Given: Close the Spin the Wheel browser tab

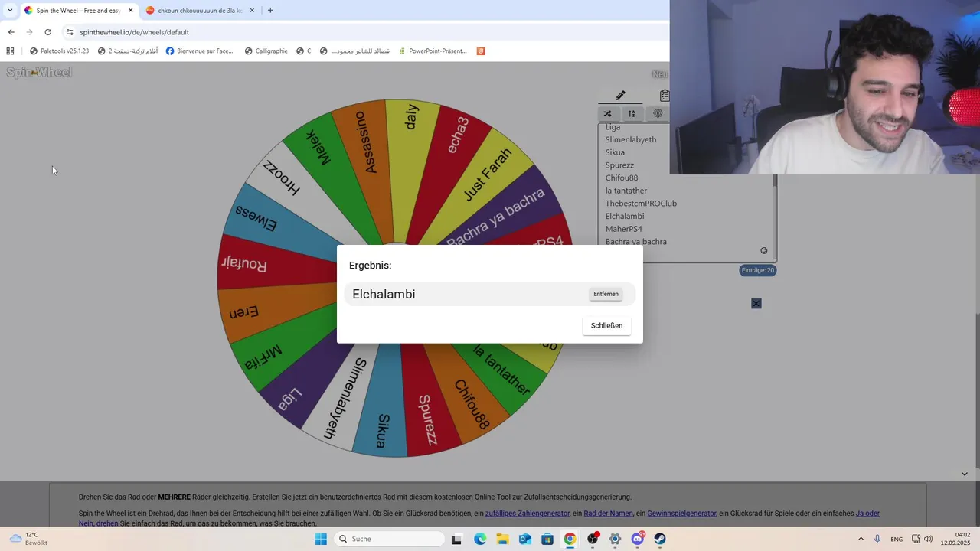Looking at the screenshot, I should 130,11.
